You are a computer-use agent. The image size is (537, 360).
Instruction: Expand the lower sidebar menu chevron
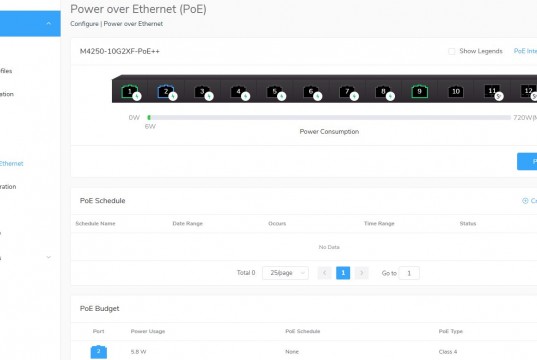click(49, 257)
